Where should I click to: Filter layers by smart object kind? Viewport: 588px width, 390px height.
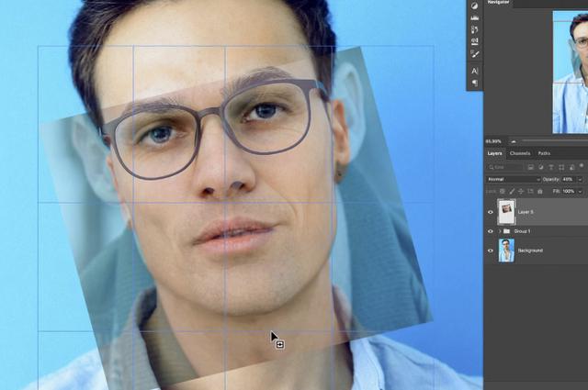(571, 167)
